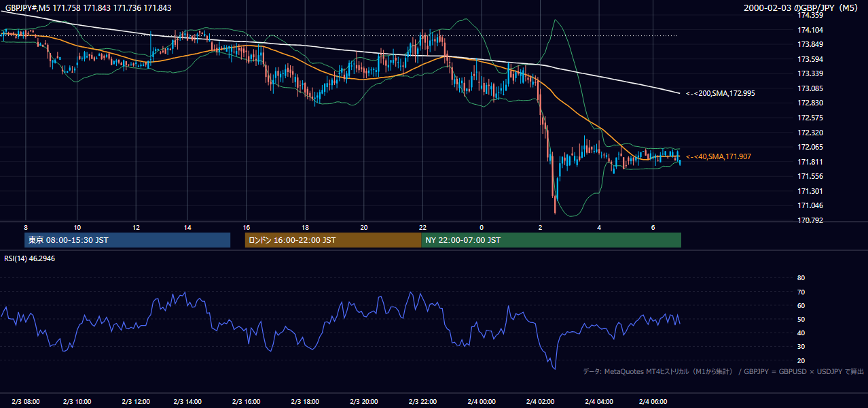Image resolution: width=868 pixels, height=408 pixels.
Task: Click RSI scale value 70
Action: pyautogui.click(x=801, y=292)
